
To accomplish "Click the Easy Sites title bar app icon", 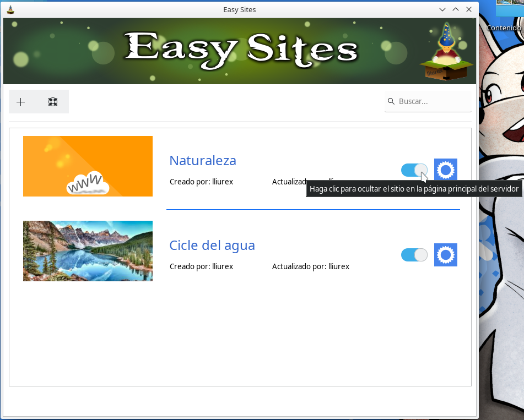I will [10, 9].
